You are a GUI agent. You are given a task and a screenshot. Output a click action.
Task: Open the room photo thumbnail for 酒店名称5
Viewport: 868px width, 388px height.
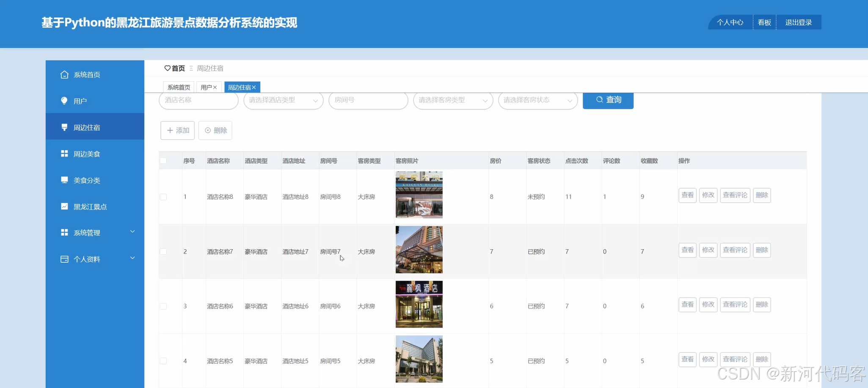tap(419, 359)
